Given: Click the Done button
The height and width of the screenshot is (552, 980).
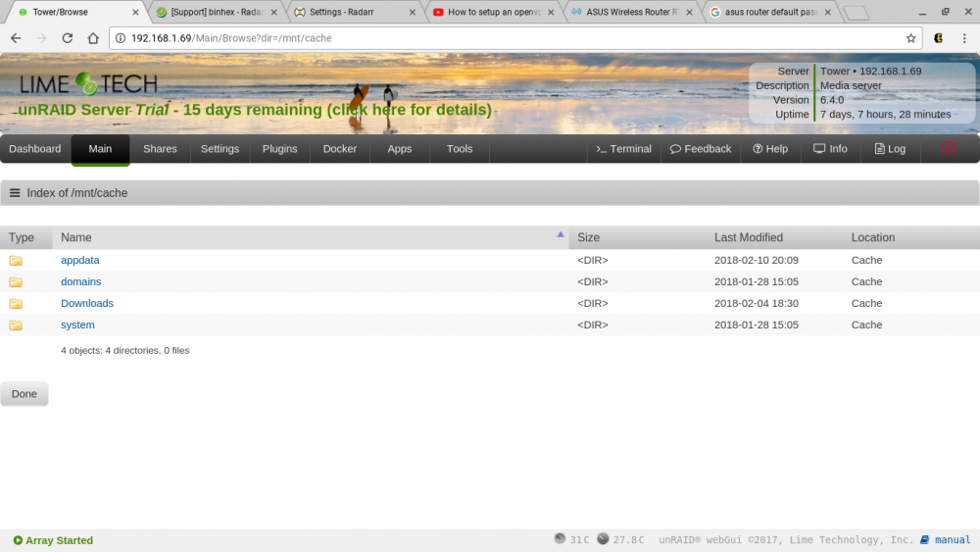Looking at the screenshot, I should click(x=24, y=394).
